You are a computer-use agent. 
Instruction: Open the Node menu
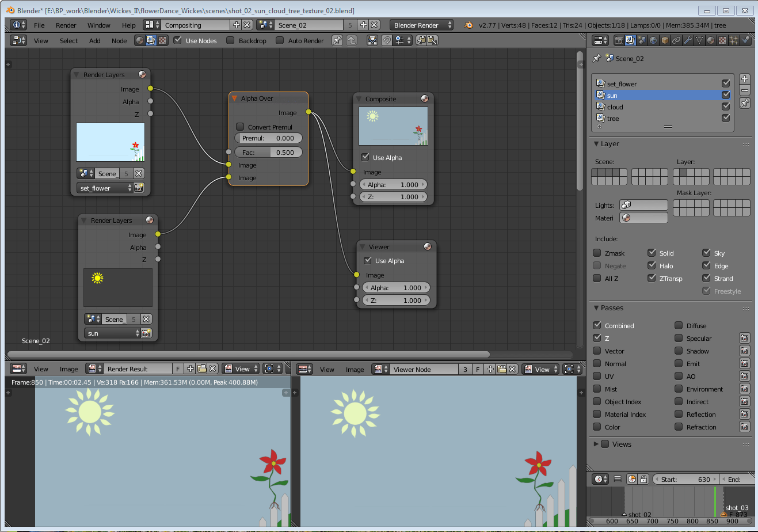119,40
